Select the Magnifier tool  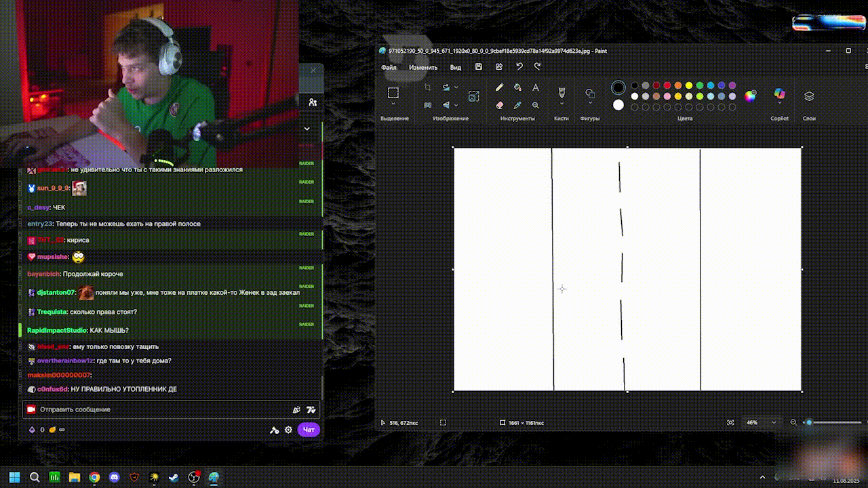(536, 105)
